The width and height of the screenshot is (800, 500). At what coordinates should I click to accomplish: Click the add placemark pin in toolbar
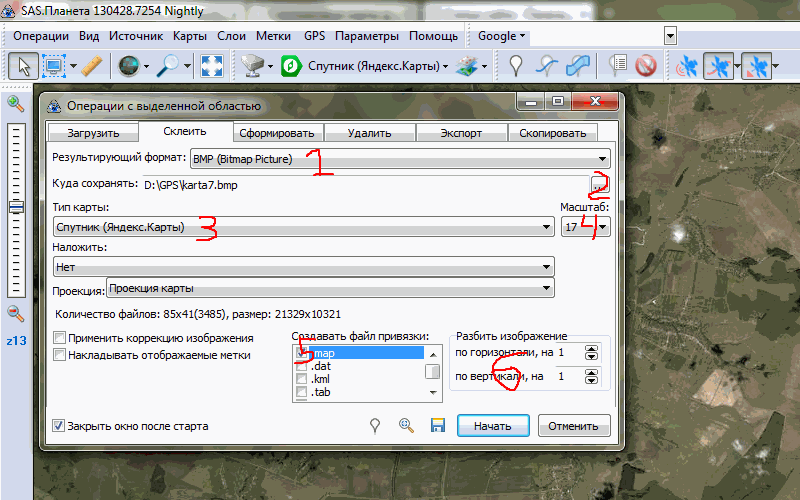pyautogui.click(x=517, y=66)
